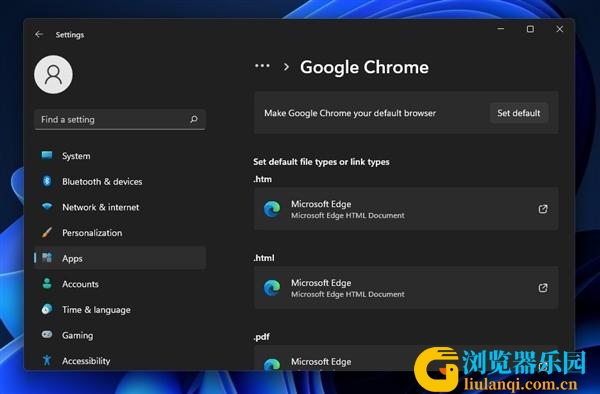Click the Settings window title text

pos(70,35)
